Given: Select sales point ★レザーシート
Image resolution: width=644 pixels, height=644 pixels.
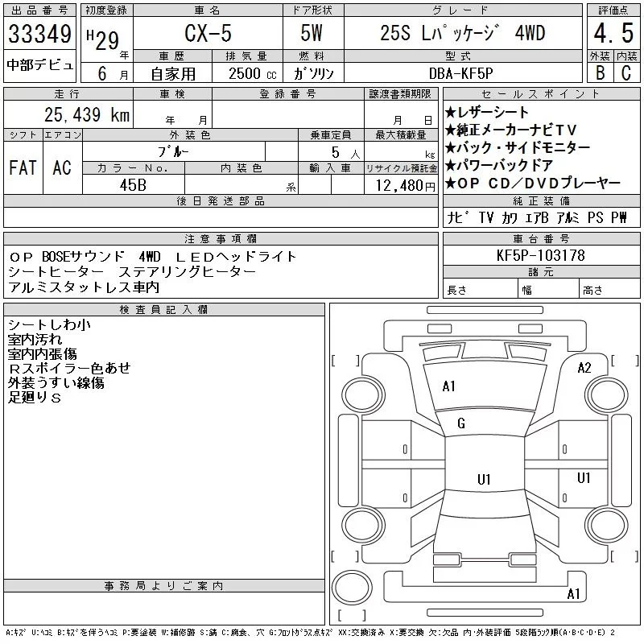Looking at the screenshot, I should click(x=487, y=112).
